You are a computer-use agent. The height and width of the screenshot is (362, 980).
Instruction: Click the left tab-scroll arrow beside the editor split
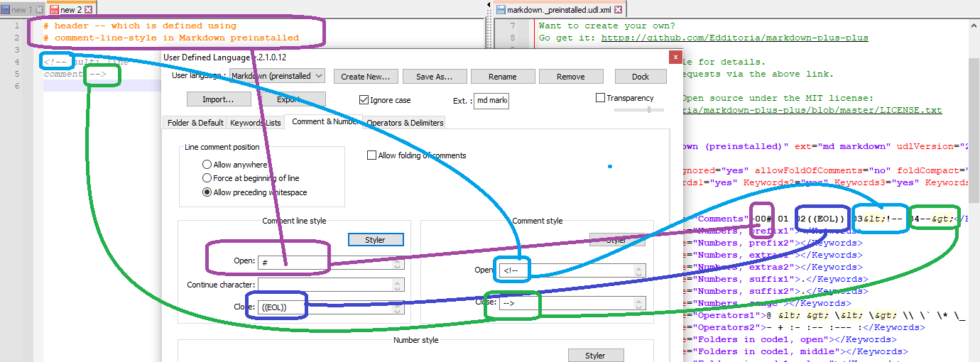pos(488,5)
